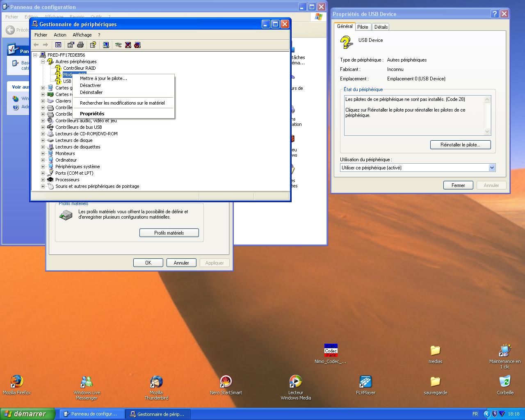This screenshot has height=420, width=525.
Task: Show hidden tray icons with the arrow
Action: pyautogui.click(x=487, y=414)
